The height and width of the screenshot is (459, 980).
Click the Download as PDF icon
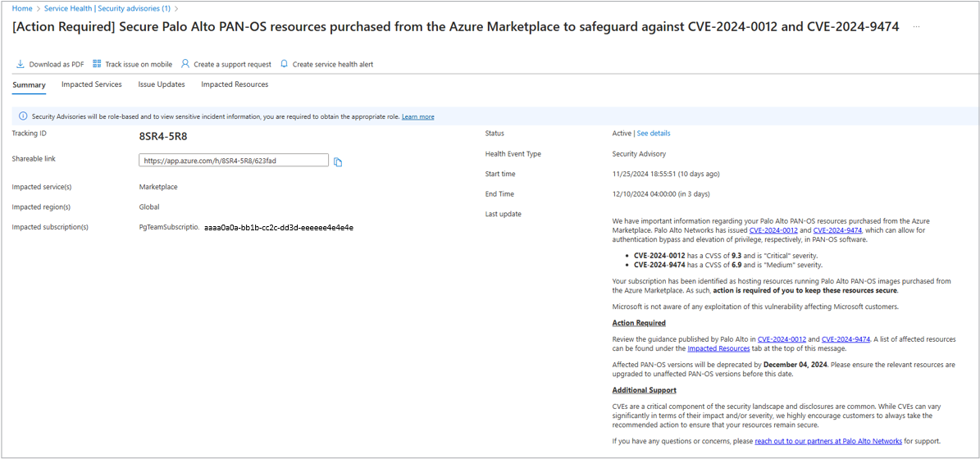(20, 64)
